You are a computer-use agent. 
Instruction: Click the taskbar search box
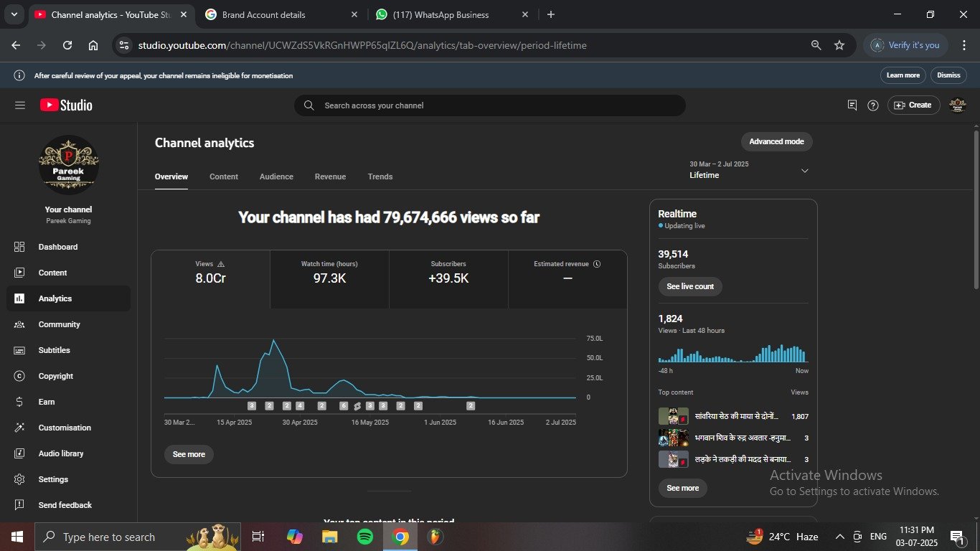click(x=136, y=537)
